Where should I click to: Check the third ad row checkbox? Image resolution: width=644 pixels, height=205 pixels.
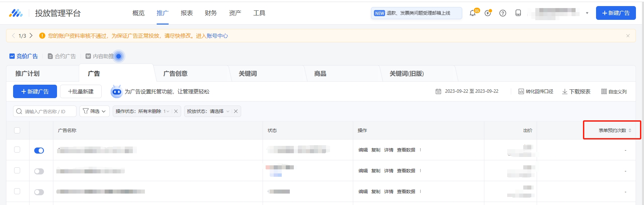pyautogui.click(x=17, y=191)
